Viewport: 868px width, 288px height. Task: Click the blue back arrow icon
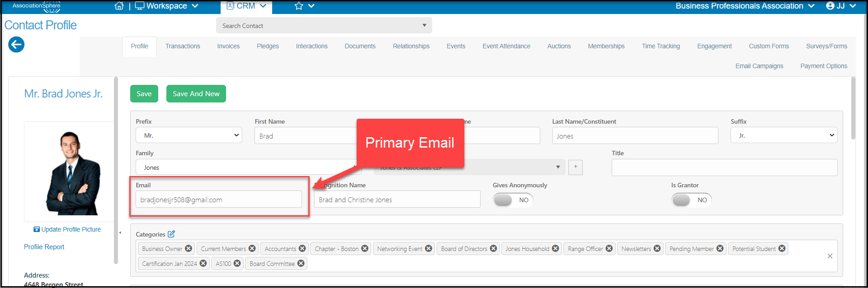click(x=16, y=44)
